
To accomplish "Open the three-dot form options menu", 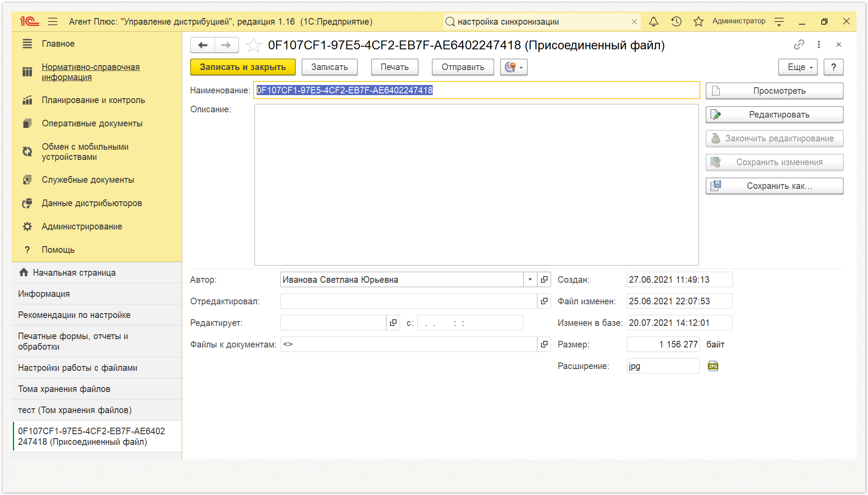I will pyautogui.click(x=819, y=44).
